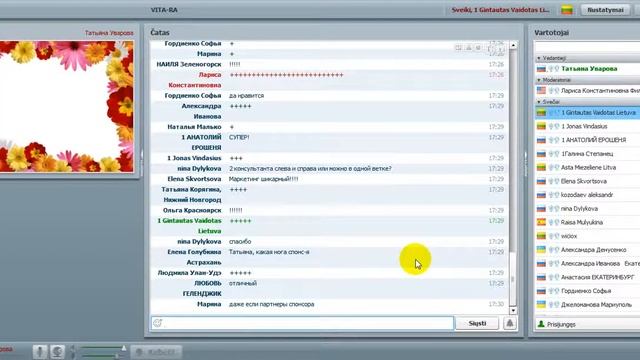Collapse the Vedantieji group

539,58
